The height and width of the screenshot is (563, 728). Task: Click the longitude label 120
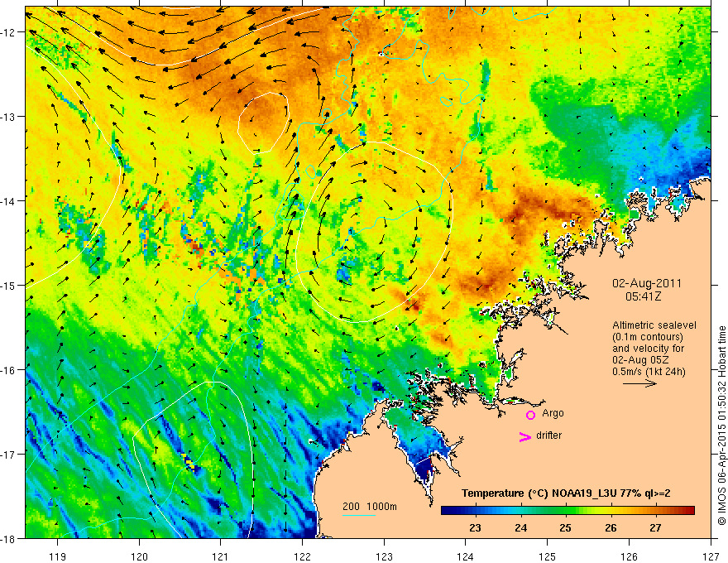139,557
